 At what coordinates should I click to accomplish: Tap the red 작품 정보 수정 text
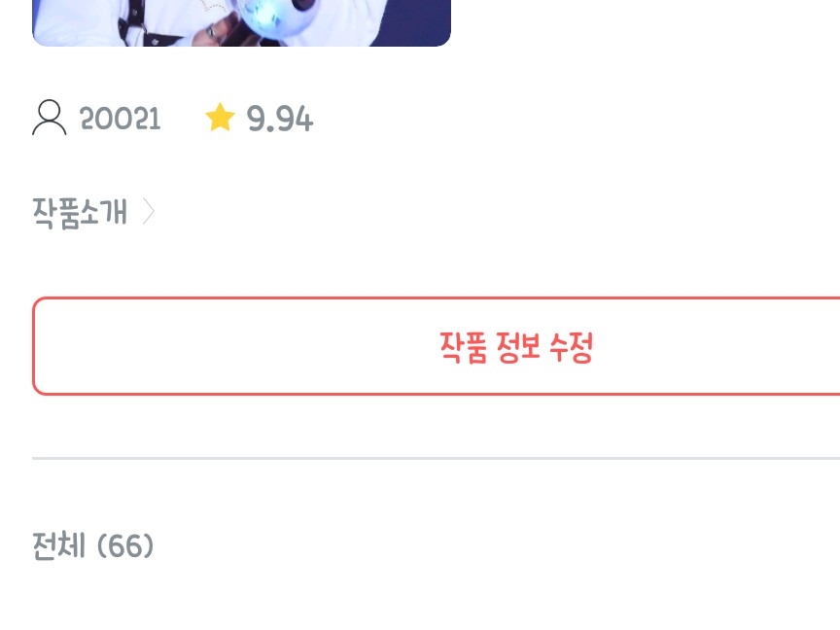(516, 347)
